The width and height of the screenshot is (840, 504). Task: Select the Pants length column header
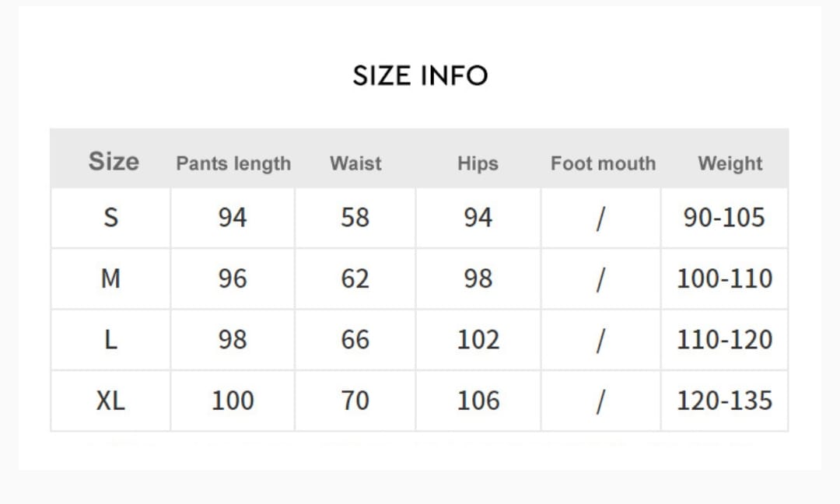click(x=233, y=163)
